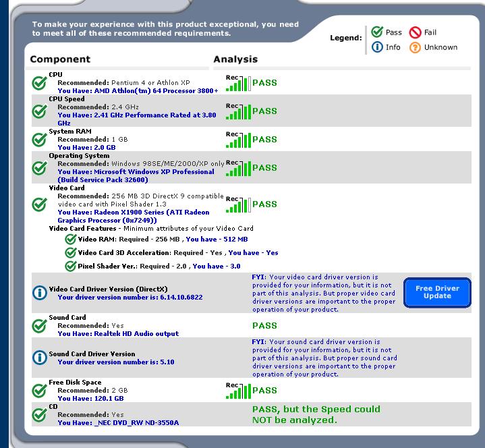This screenshot has height=448, width=485.
Task: Click the Operating System Rec bar meter
Action: 238,168
